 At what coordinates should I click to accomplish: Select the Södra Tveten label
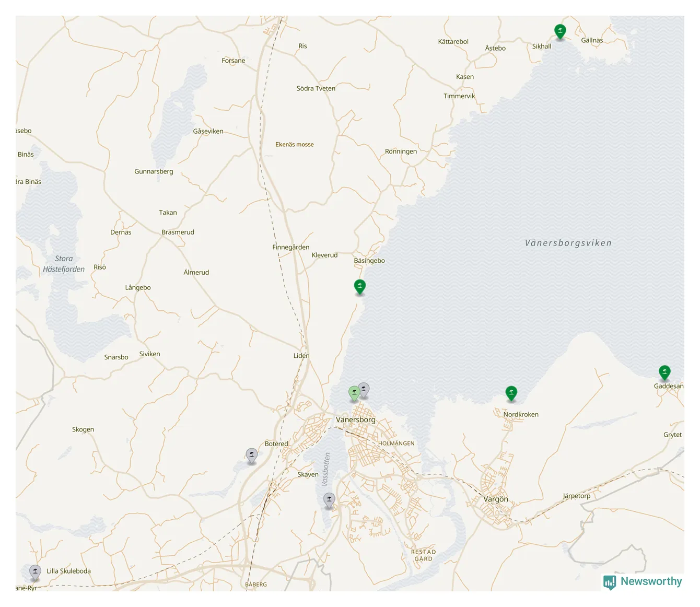pos(316,88)
